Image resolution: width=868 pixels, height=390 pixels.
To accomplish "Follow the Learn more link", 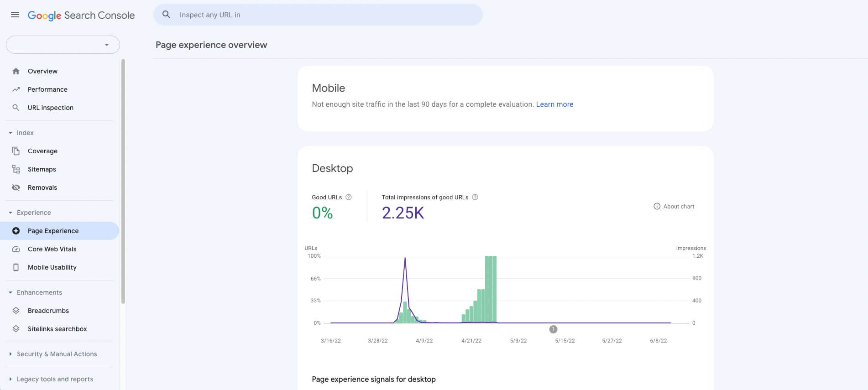I will pyautogui.click(x=554, y=104).
